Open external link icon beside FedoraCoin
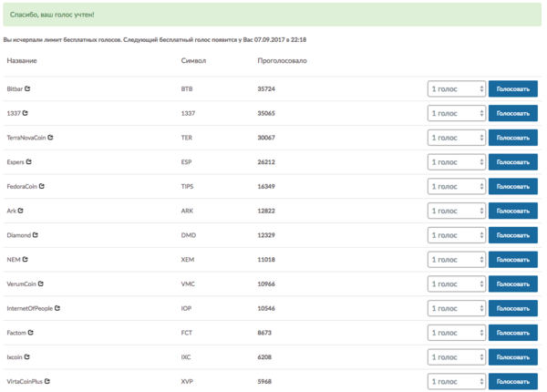 [42, 186]
